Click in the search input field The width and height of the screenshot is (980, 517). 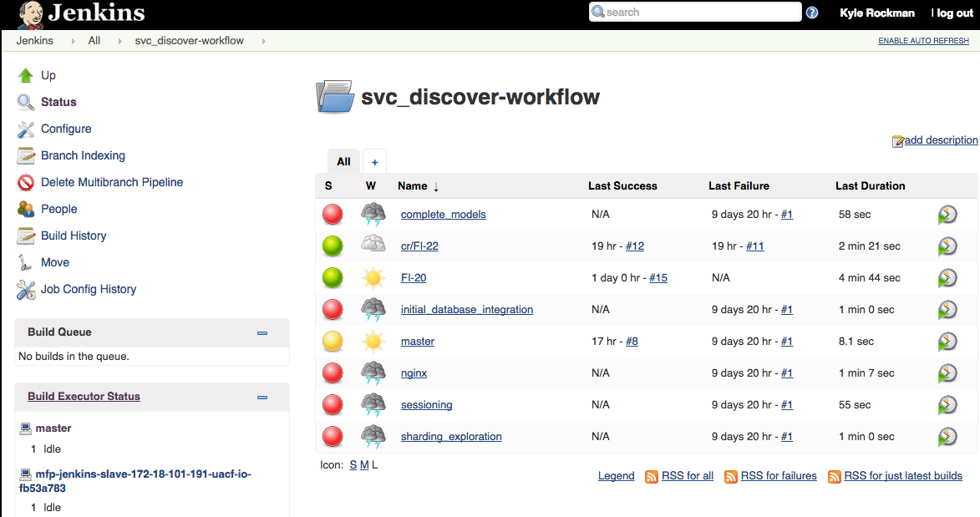[x=695, y=12]
